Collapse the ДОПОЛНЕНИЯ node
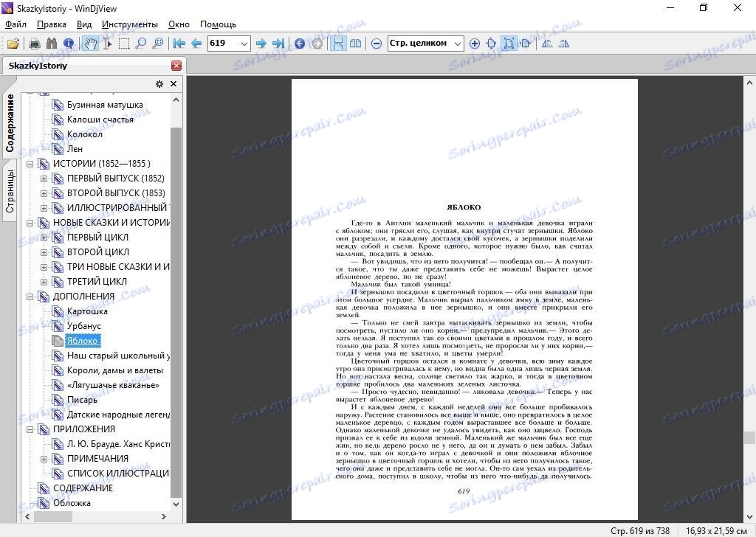756x537 pixels. pyautogui.click(x=30, y=297)
